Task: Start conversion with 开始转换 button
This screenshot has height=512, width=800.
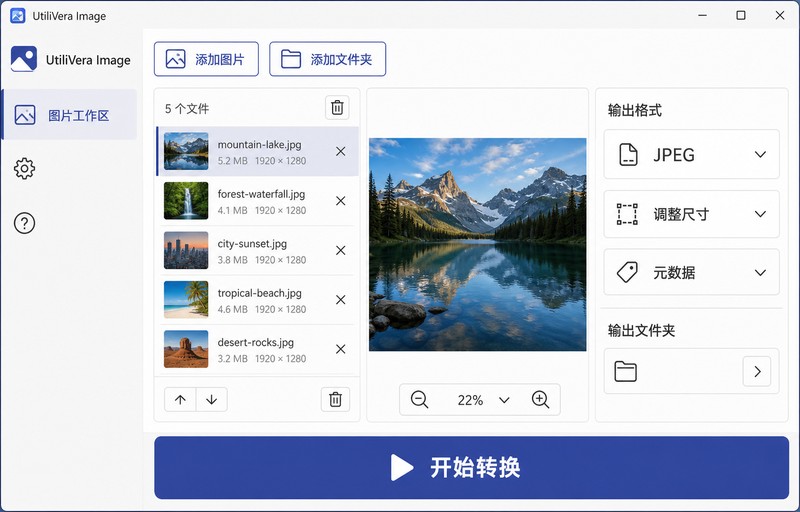Action: 471,467
